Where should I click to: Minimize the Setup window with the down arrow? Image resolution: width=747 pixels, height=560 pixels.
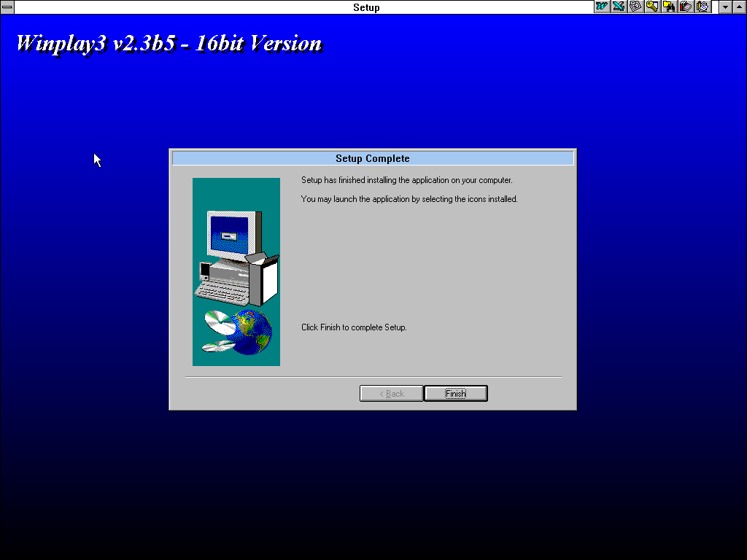[x=725, y=7]
